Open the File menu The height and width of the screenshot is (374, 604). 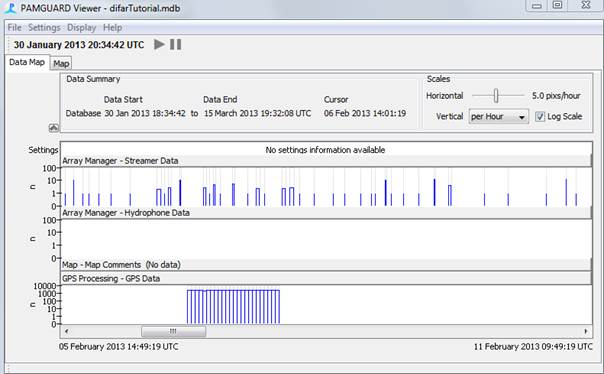15,28
